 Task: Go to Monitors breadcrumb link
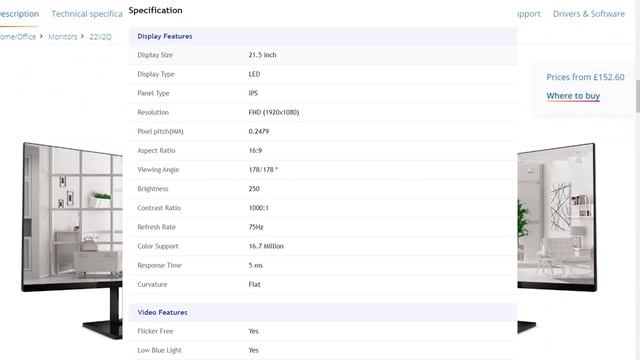pyautogui.click(x=62, y=37)
